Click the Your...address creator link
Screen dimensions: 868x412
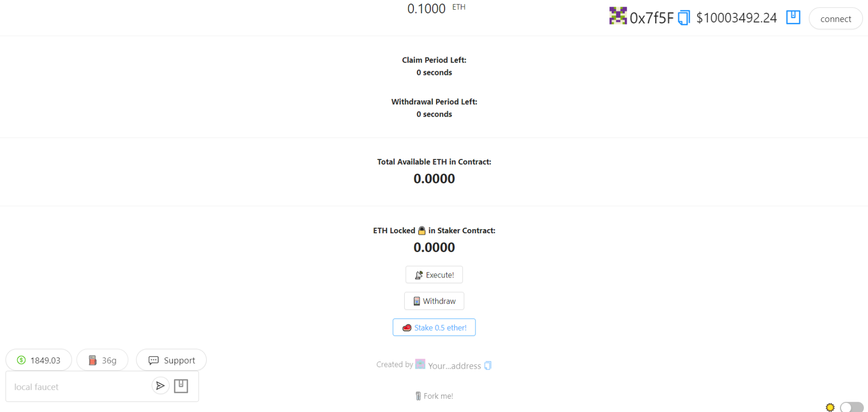(454, 366)
